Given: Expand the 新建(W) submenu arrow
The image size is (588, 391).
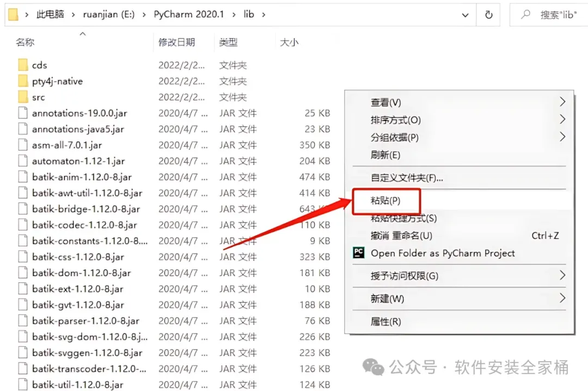Looking at the screenshot, I should pyautogui.click(x=562, y=298).
